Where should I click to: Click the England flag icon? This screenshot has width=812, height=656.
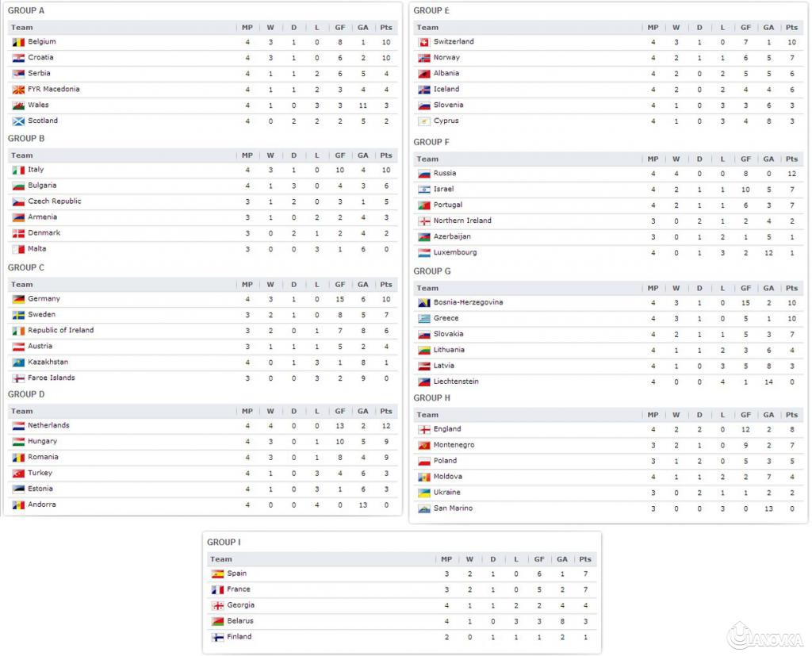click(423, 429)
